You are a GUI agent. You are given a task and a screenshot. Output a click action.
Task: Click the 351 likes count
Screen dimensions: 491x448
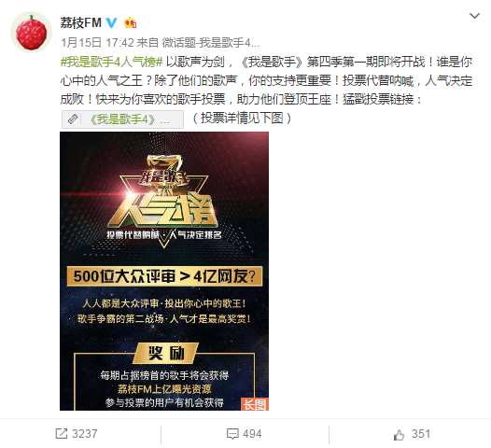(421, 434)
